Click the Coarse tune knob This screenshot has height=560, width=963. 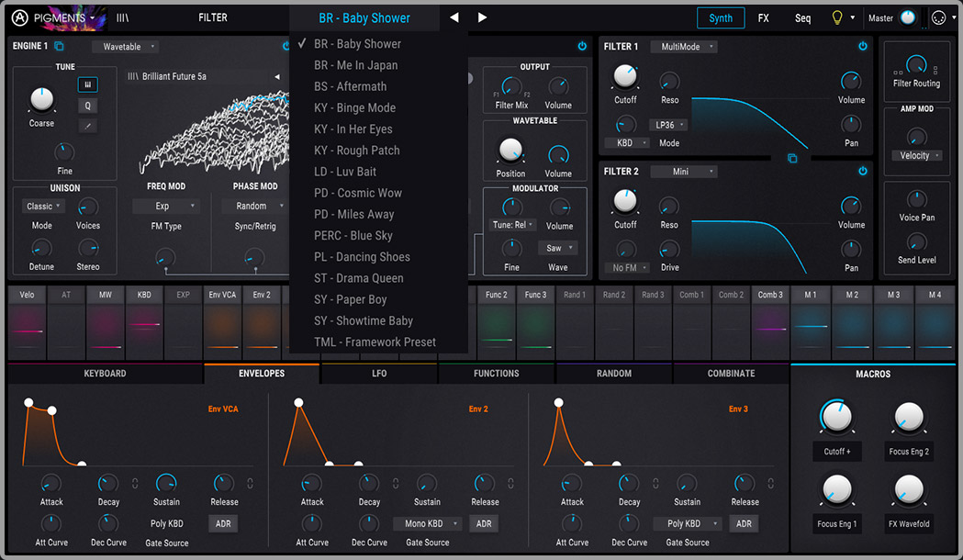(x=41, y=99)
